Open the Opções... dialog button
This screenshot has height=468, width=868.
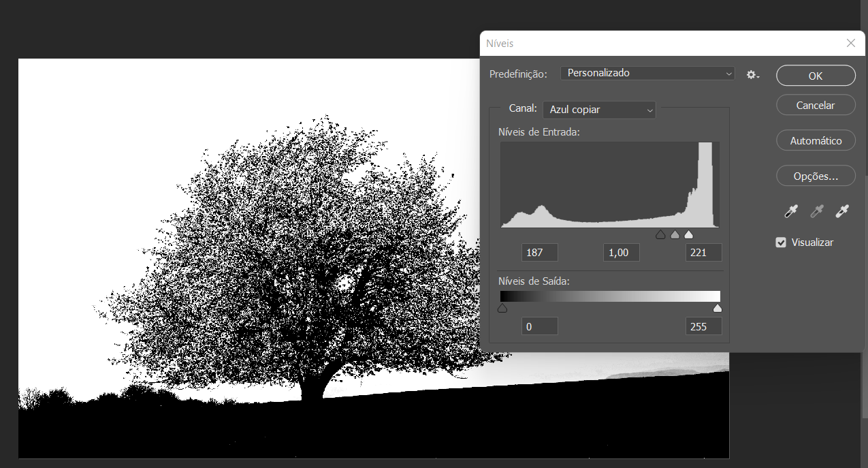(815, 176)
